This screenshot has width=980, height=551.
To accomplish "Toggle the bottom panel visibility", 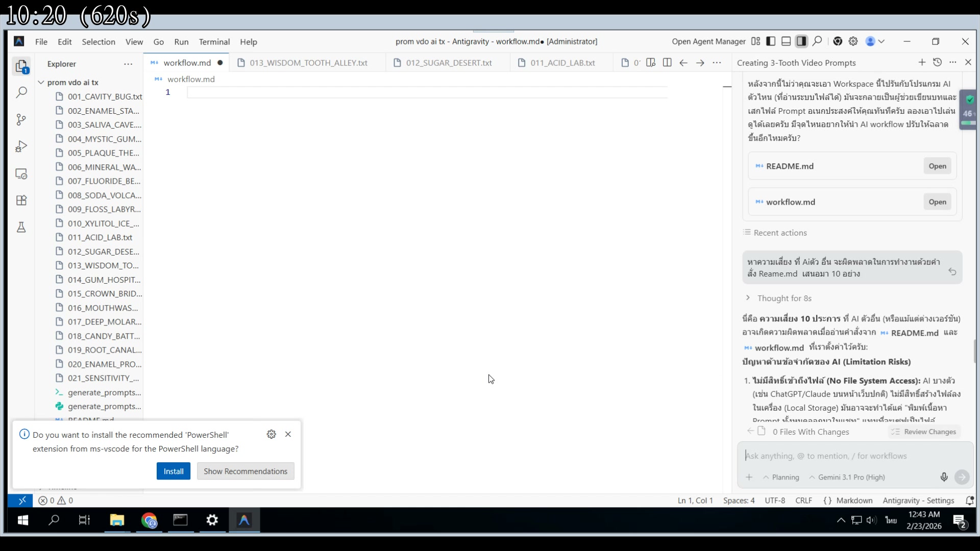I will coord(786,41).
